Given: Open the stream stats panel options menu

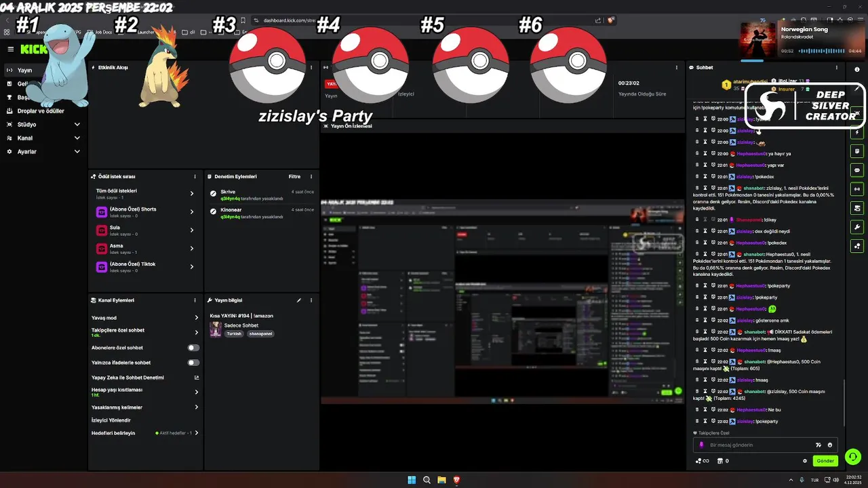Looking at the screenshot, I should (677, 67).
